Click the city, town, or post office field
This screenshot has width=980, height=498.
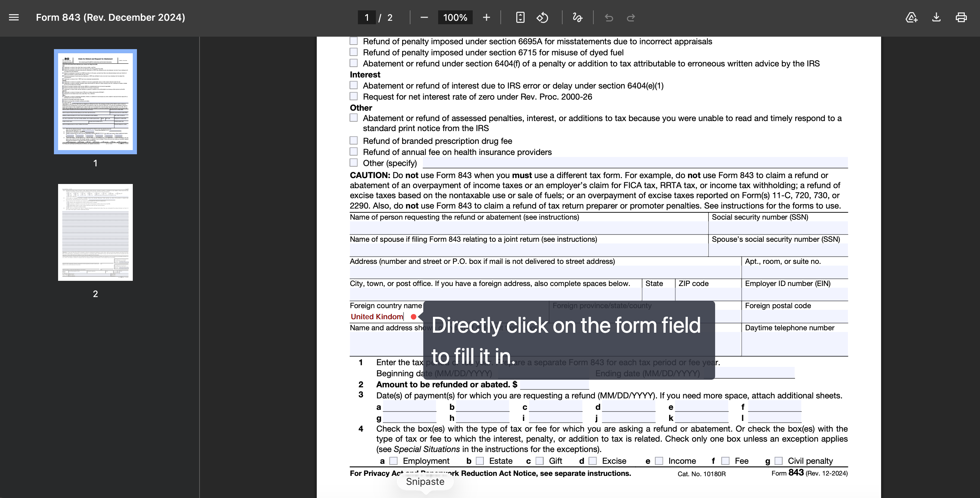pyautogui.click(x=496, y=294)
